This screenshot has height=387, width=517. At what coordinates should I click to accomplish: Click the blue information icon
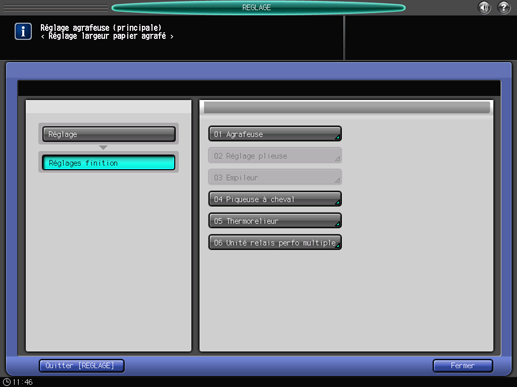pyautogui.click(x=23, y=32)
